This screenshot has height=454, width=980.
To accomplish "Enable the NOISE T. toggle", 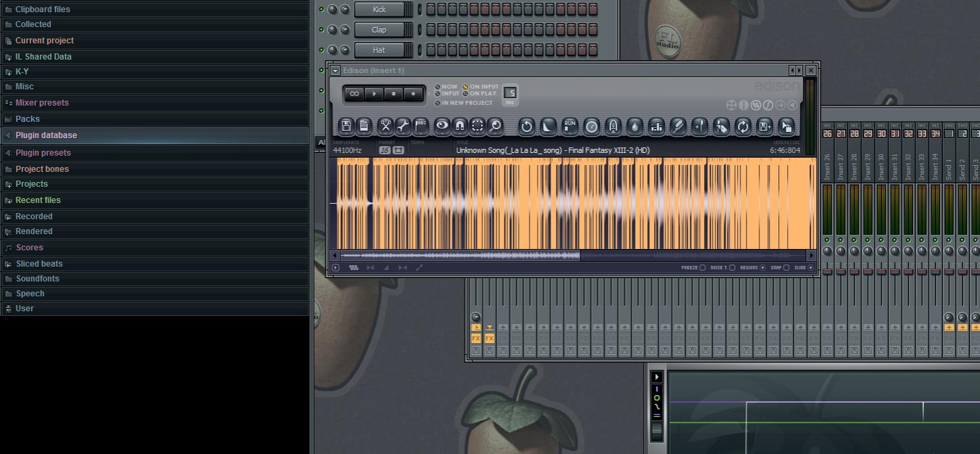I will tap(722, 268).
